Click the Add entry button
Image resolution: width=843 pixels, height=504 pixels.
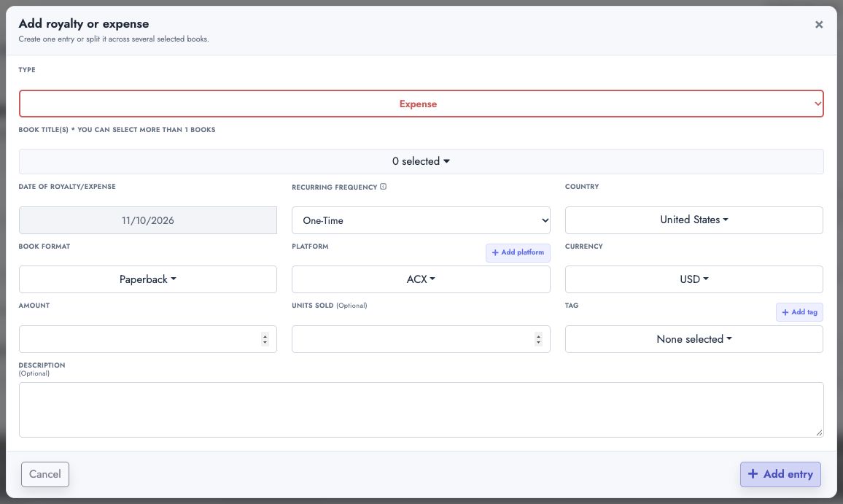(x=780, y=474)
